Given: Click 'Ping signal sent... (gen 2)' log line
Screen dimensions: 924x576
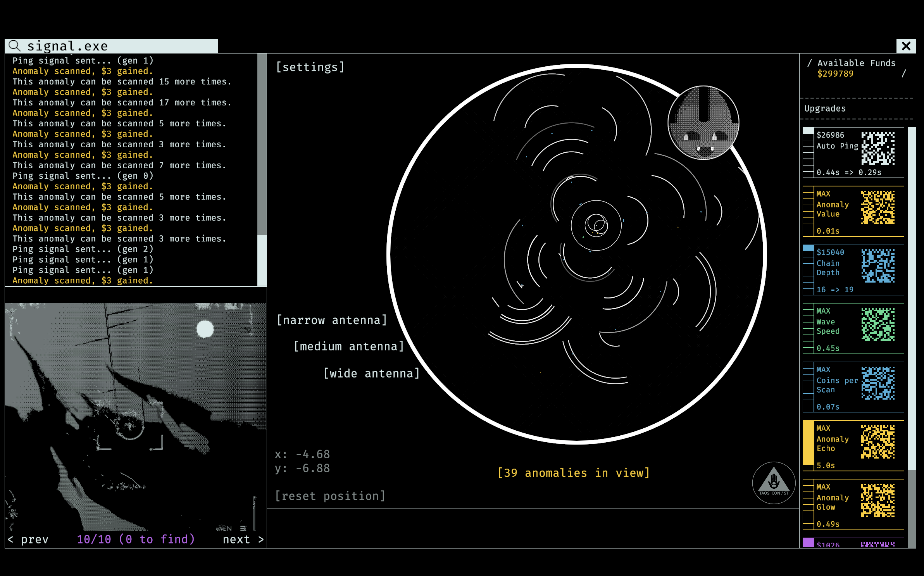Looking at the screenshot, I should [83, 249].
